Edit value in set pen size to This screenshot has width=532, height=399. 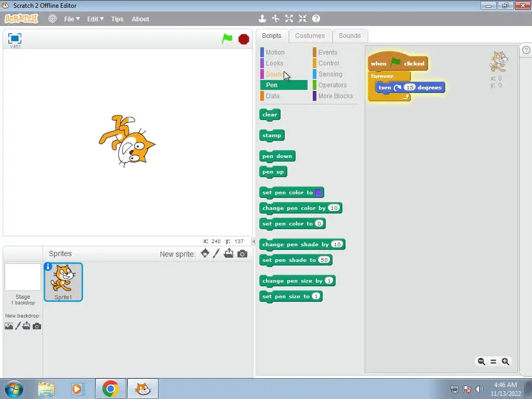316,296
